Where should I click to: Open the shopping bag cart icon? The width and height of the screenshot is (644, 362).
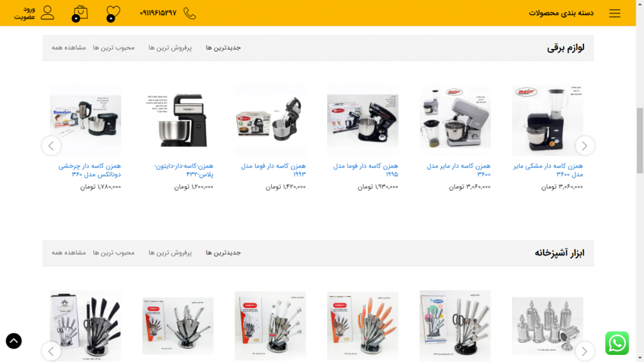[80, 13]
